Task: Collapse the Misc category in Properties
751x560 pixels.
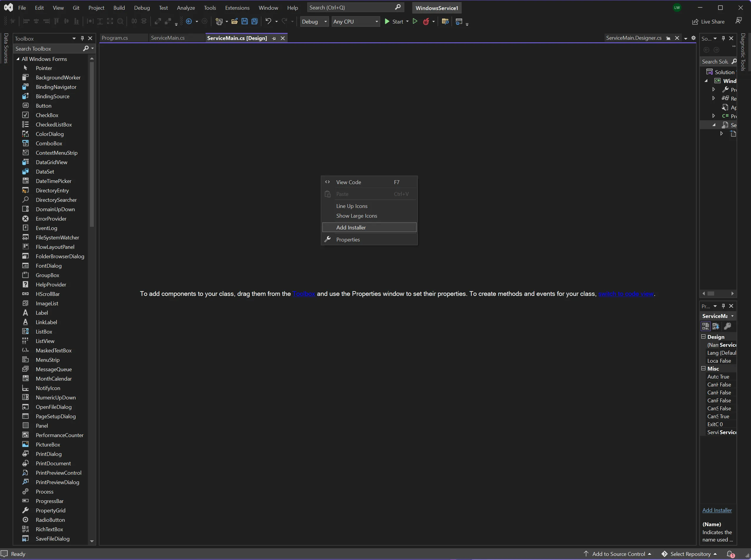Action: tap(703, 369)
